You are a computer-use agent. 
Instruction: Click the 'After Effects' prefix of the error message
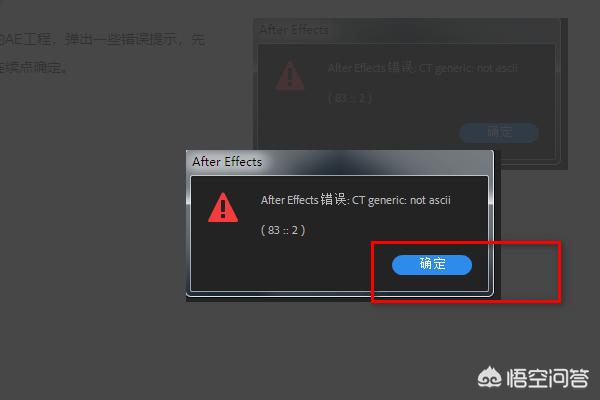289,200
